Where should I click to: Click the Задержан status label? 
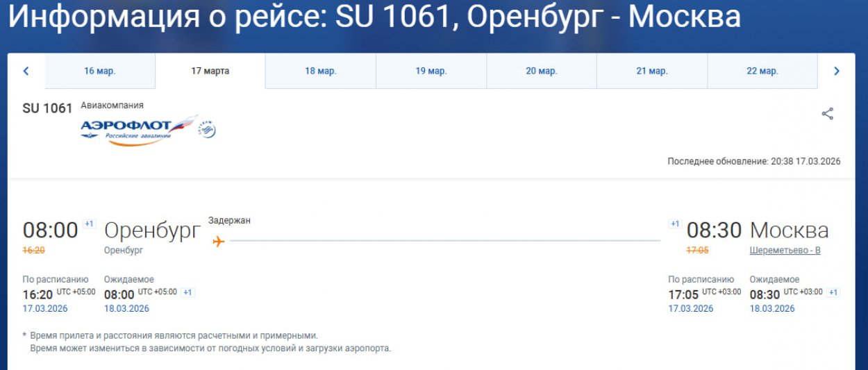pos(229,221)
